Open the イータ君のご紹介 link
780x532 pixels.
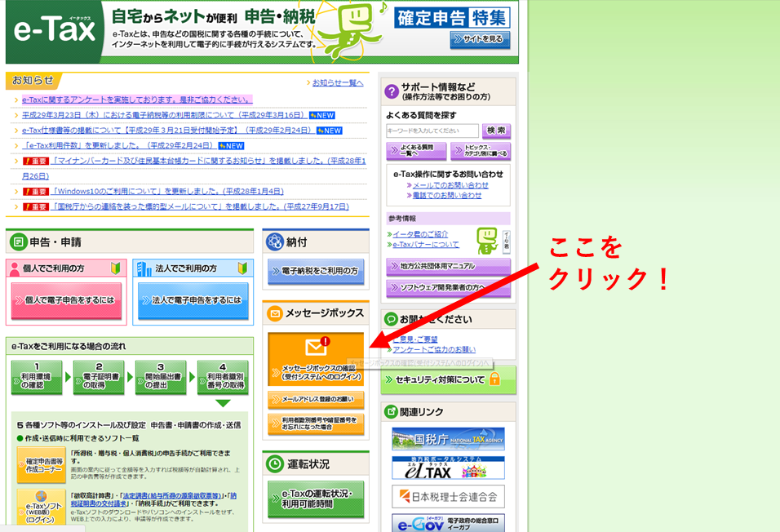[420, 234]
